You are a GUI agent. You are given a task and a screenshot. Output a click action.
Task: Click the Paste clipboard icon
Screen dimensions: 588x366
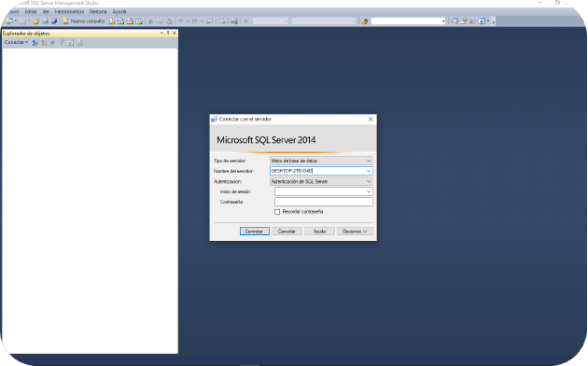coord(169,21)
